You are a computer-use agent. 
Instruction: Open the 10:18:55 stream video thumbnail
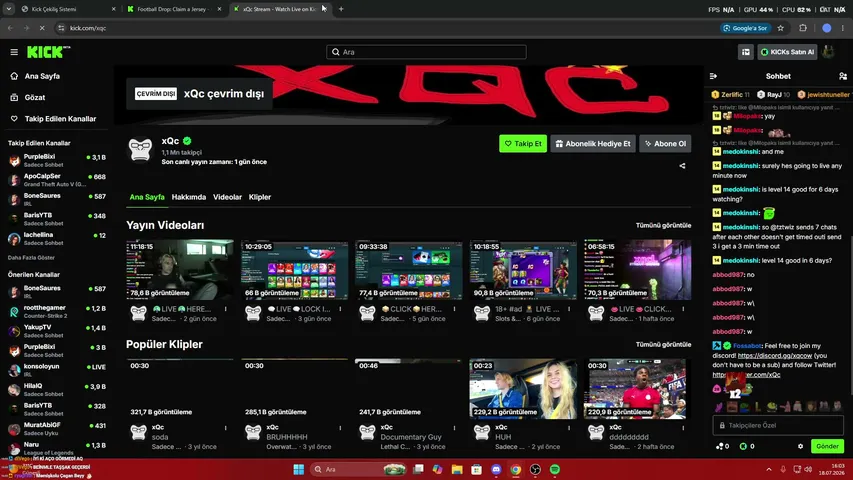click(x=523, y=270)
